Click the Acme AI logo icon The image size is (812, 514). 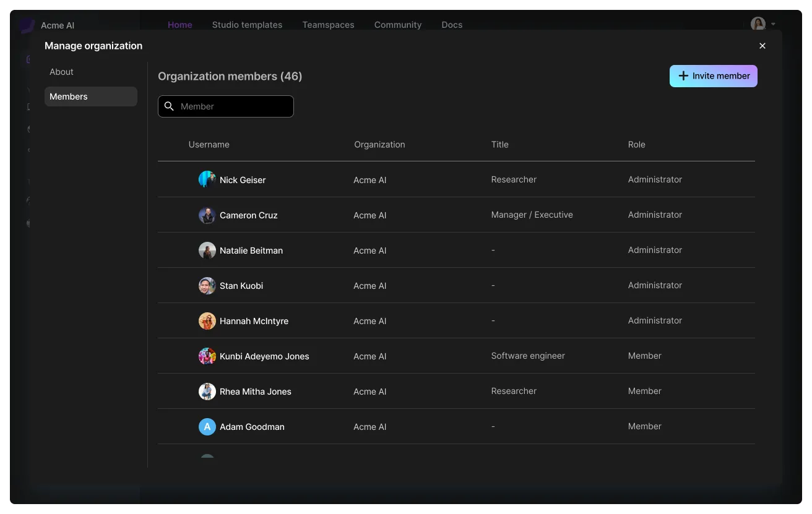click(27, 25)
